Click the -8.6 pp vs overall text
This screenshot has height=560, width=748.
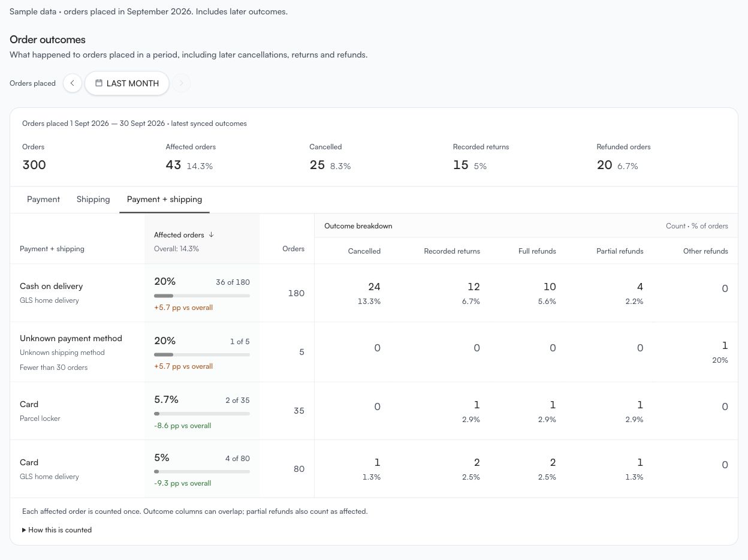tap(182, 426)
